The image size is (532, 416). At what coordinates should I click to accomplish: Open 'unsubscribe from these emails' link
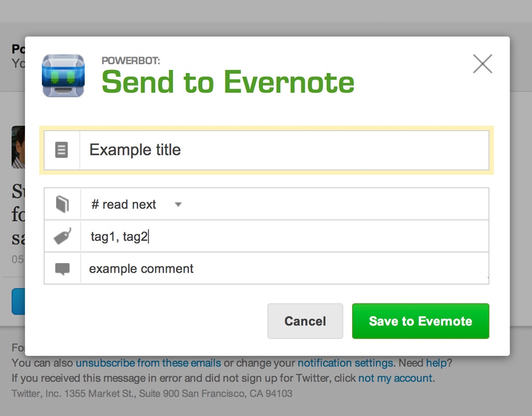[x=148, y=363]
